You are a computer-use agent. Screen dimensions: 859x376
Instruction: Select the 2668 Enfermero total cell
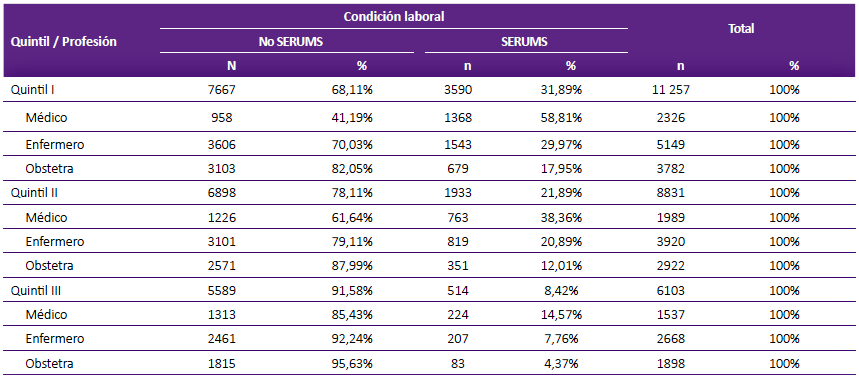coord(673,339)
